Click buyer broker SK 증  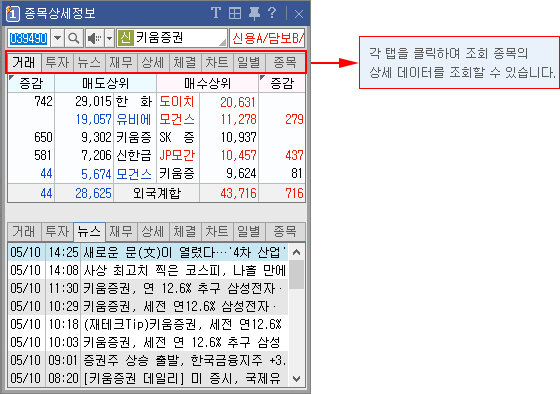(x=177, y=137)
